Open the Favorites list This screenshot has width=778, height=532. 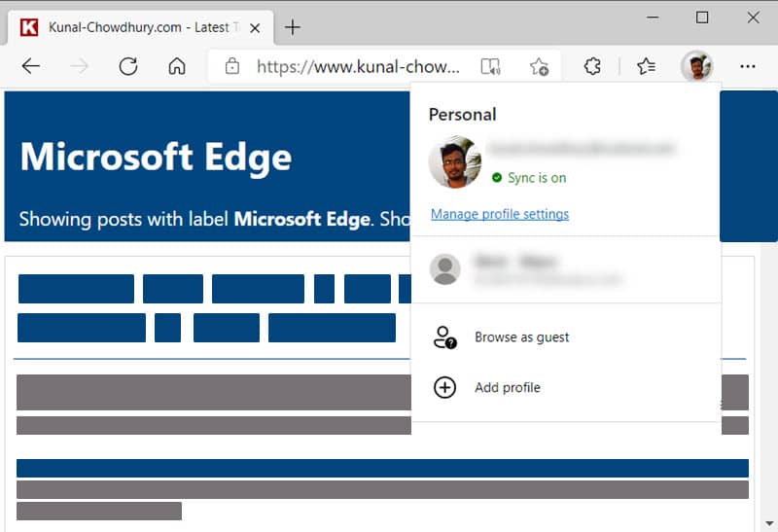646,66
